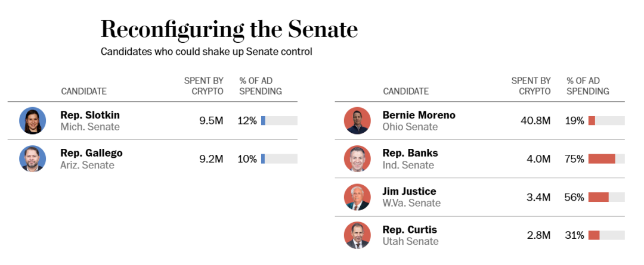Viewport: 644px width, 265px height.
Task: Click Rep. Banks's profile photo
Action: tap(357, 159)
